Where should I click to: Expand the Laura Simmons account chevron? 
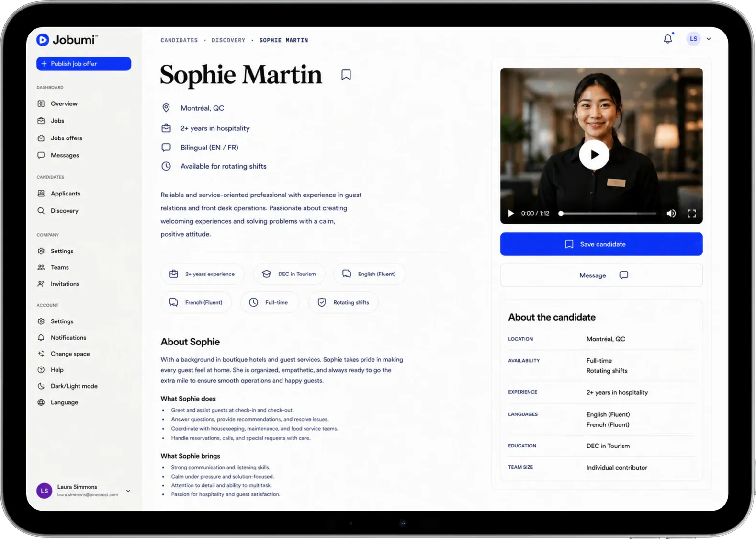128,491
